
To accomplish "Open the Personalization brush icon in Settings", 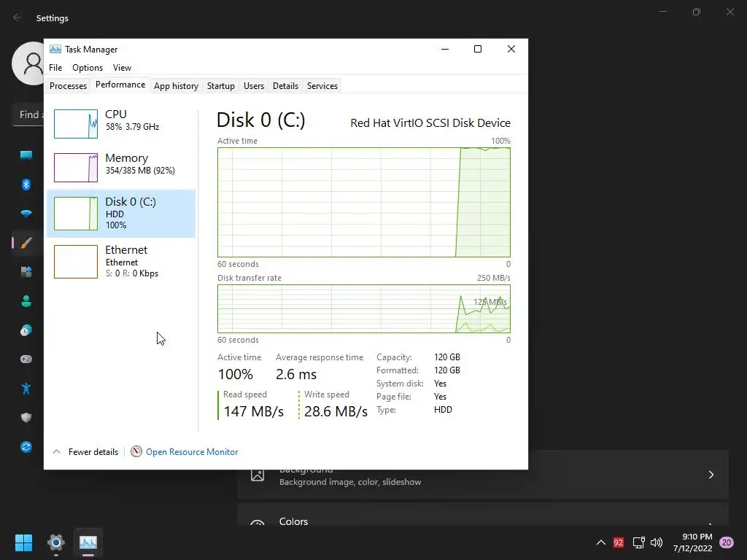I will click(26, 243).
